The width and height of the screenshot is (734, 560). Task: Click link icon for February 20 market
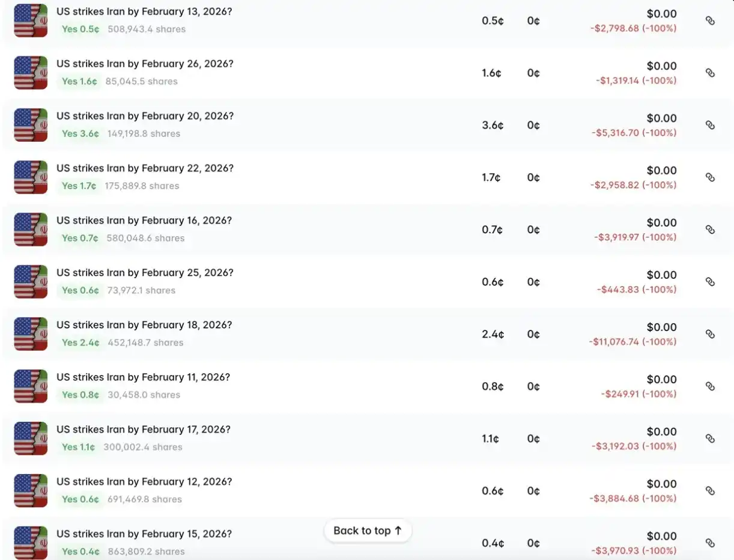coord(710,126)
